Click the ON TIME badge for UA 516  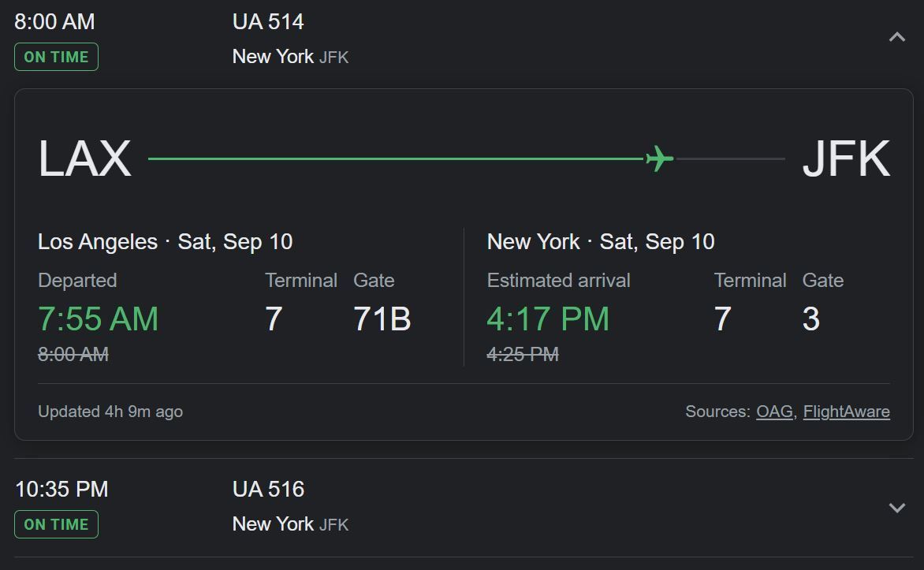click(56, 524)
